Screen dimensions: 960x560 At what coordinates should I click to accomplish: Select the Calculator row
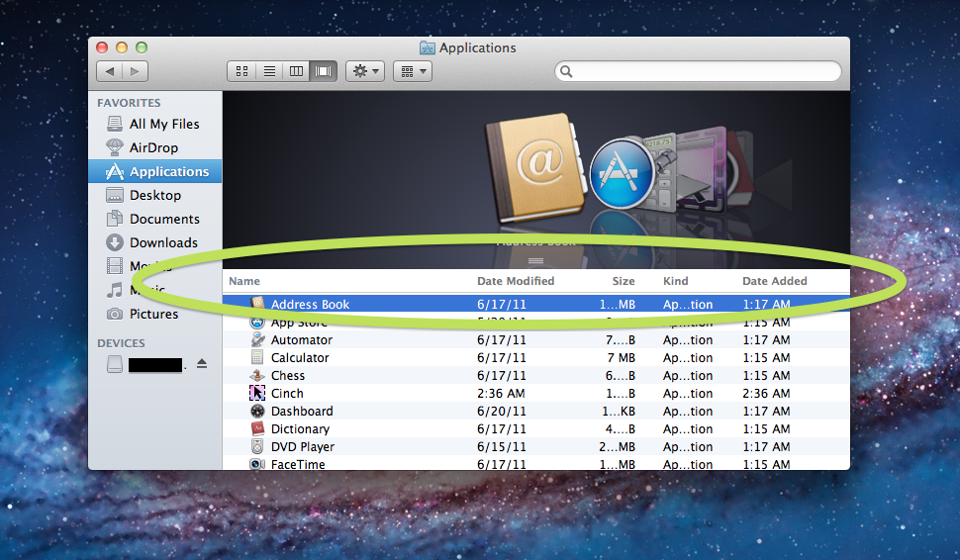pyautogui.click(x=536, y=357)
